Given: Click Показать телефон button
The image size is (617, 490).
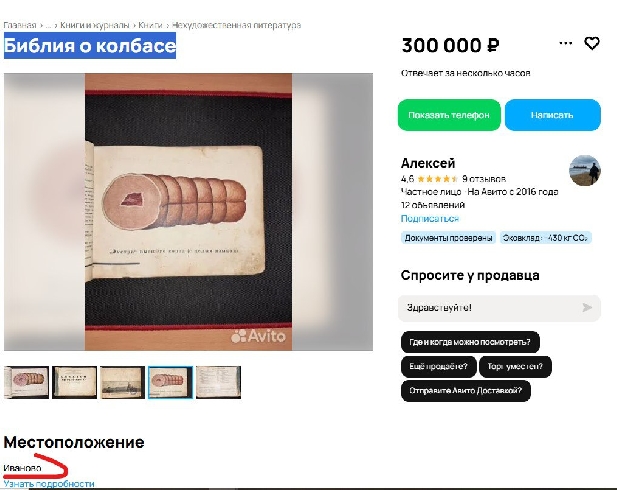Looking at the screenshot, I should click(449, 115).
